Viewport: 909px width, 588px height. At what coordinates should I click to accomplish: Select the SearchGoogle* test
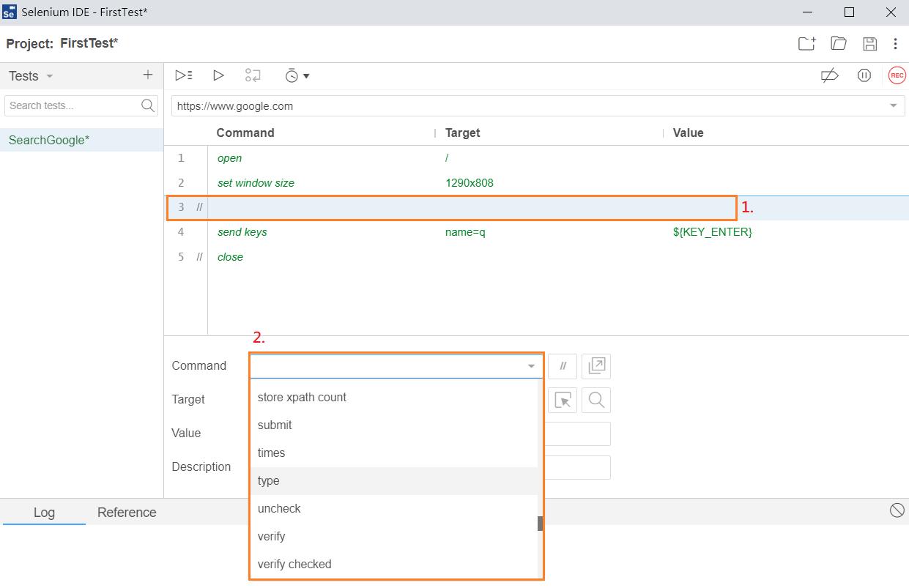point(81,140)
